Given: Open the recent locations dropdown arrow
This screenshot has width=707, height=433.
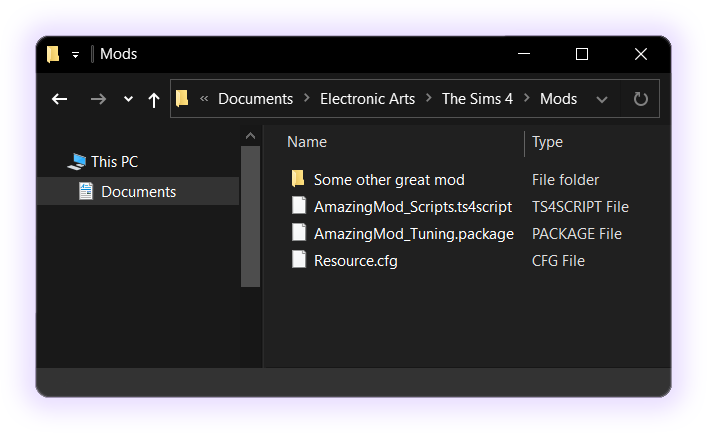Looking at the screenshot, I should (129, 99).
